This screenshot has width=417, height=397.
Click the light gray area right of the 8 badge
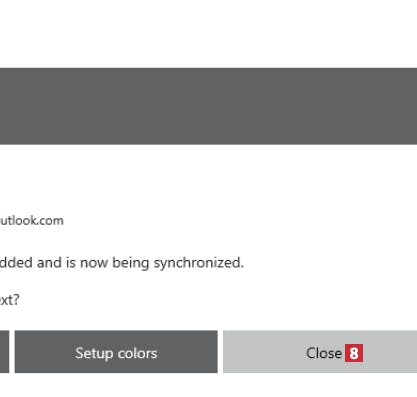tap(390, 352)
